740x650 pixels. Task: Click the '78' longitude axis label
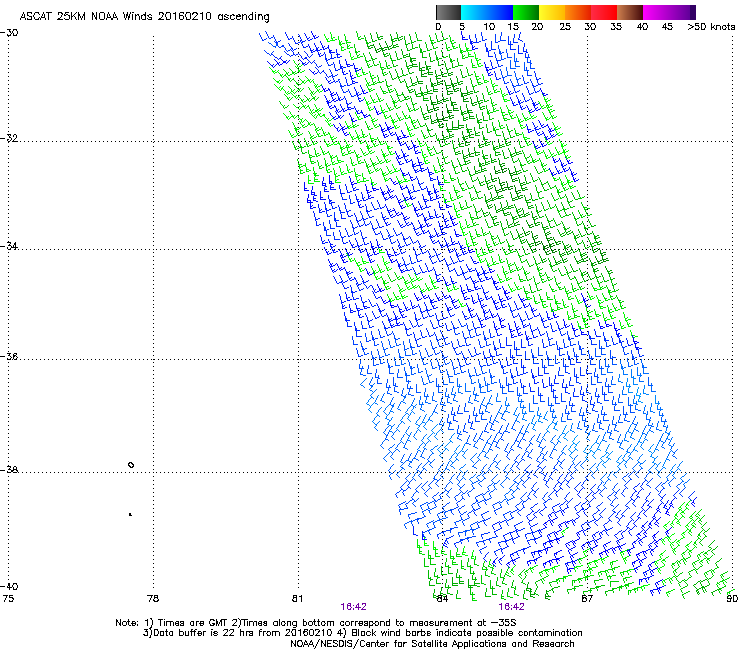(x=153, y=599)
